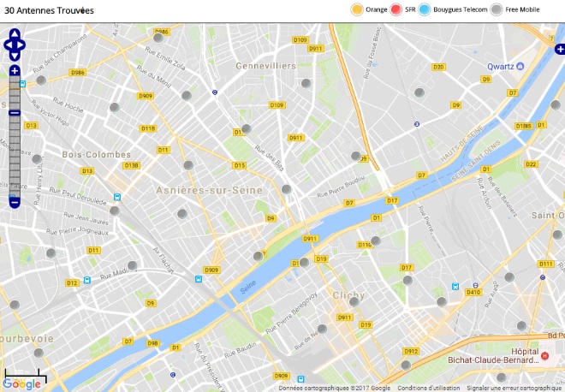
Task: Select the antenna marker below the Courbevoie label
Action: (39, 353)
